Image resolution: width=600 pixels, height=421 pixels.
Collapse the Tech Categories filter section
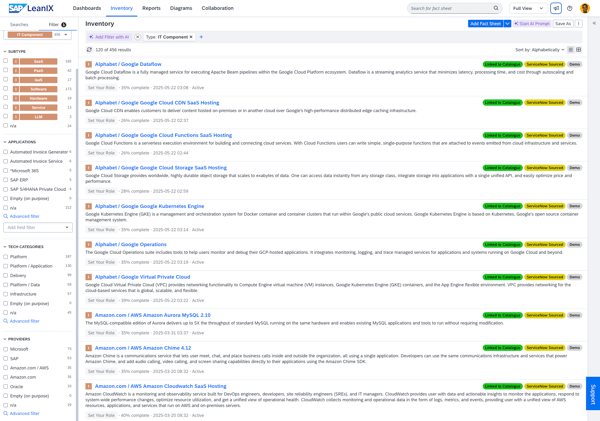pos(5,247)
